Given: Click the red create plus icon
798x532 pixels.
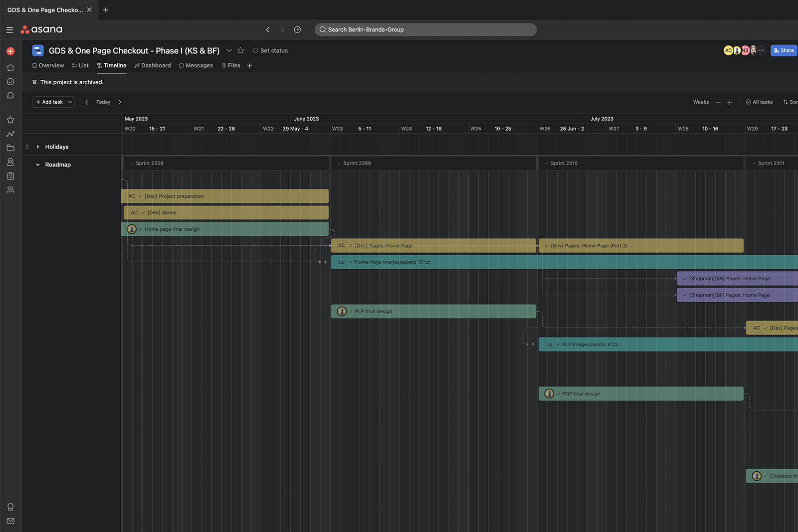Looking at the screenshot, I should click(10, 51).
